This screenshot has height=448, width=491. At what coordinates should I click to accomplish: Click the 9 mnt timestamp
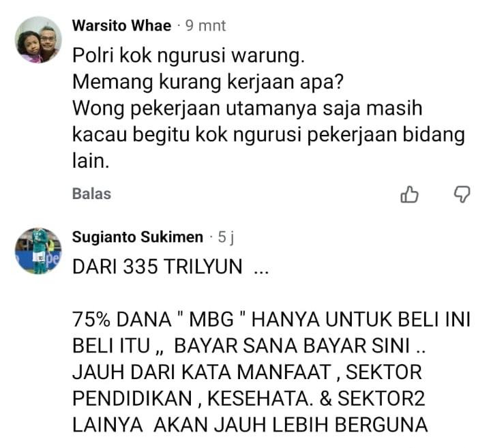[205, 26]
